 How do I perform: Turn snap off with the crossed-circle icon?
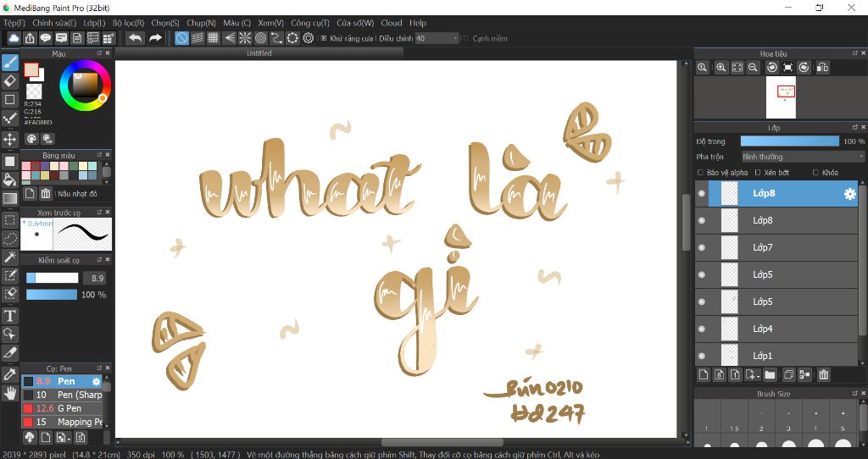click(181, 37)
